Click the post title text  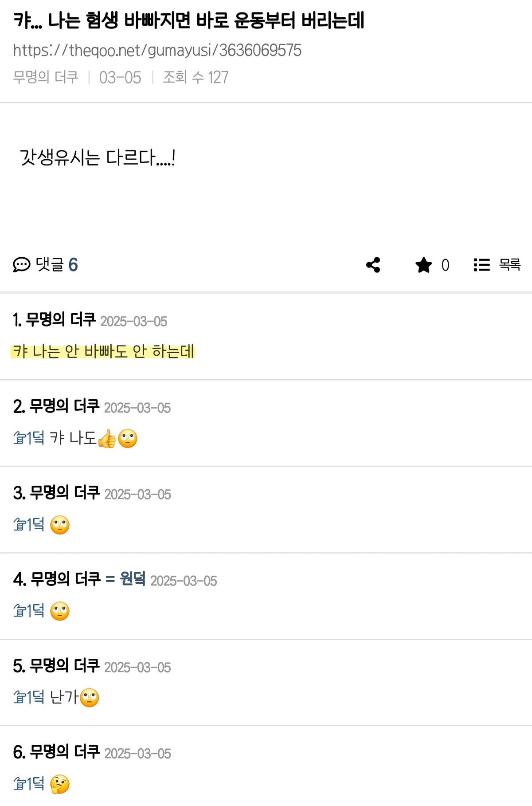coord(188,20)
